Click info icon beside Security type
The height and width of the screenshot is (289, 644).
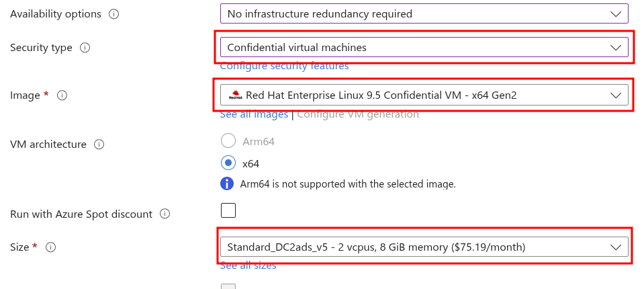pos(85,48)
